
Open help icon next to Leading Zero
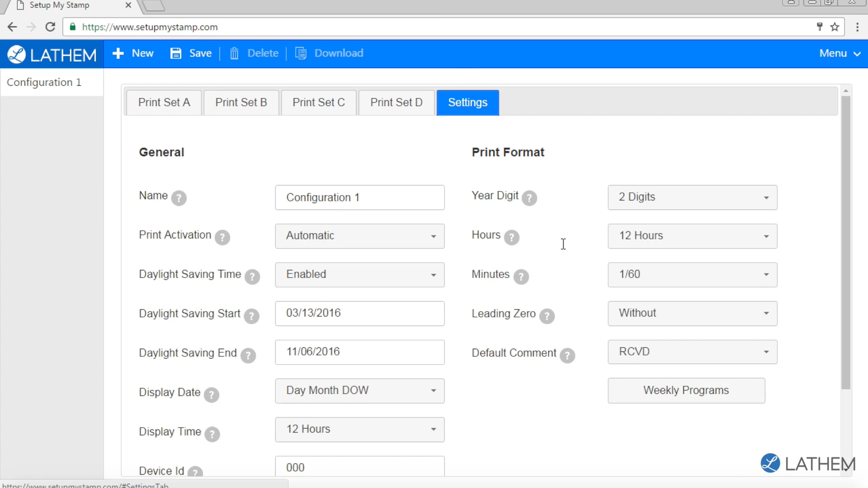547,316
